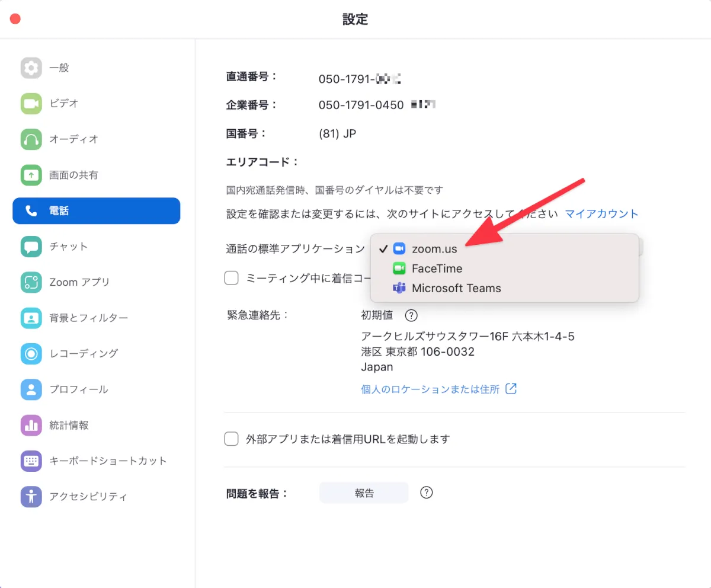Screen dimensions: 711x588
Task: Select zoom.us as default calling app
Action: (505, 249)
